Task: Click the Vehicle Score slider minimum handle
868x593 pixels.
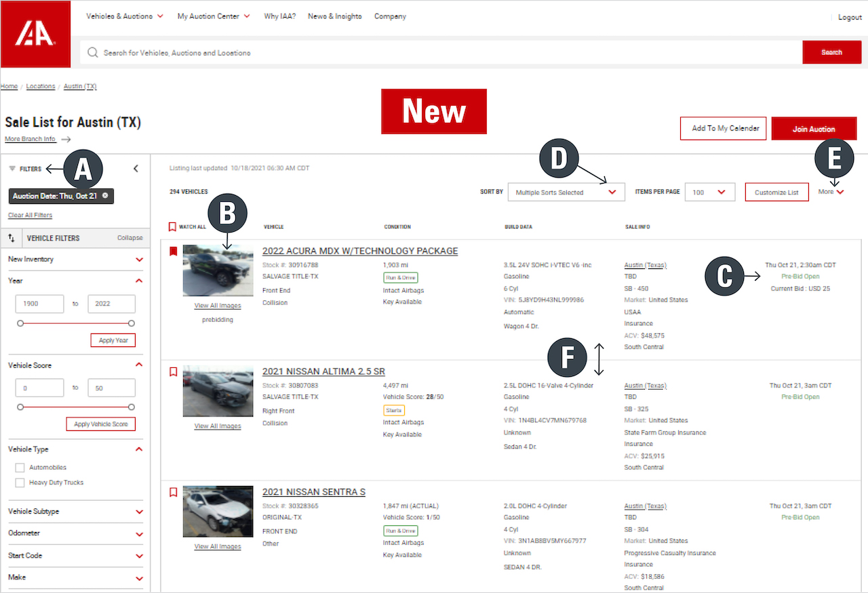Action: coord(20,407)
